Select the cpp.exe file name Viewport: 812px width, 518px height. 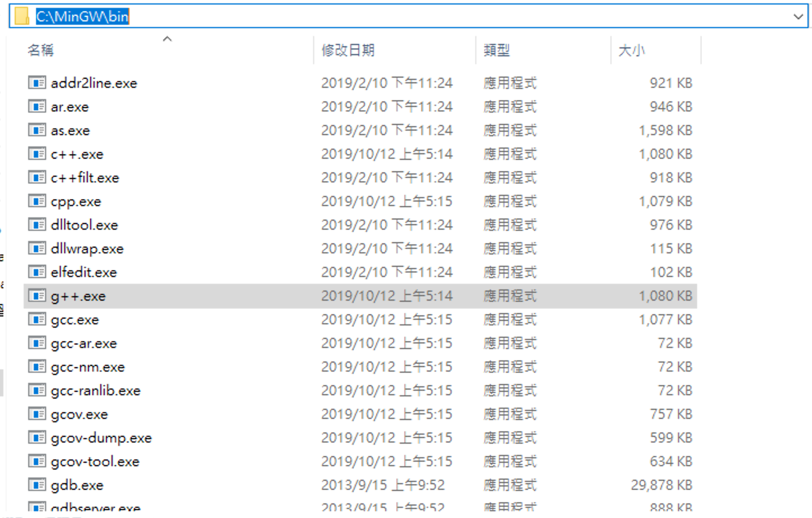(76, 201)
